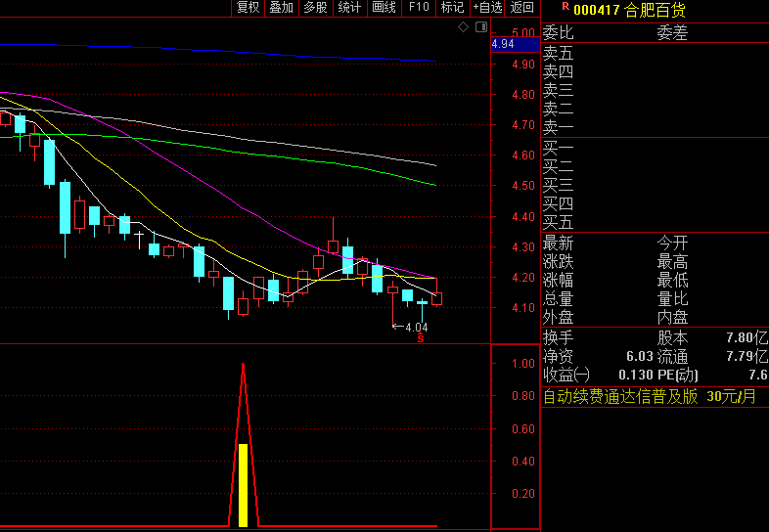Activate the 画线 drawing tool
This screenshot has width=769, height=532.
pyautogui.click(x=384, y=8)
